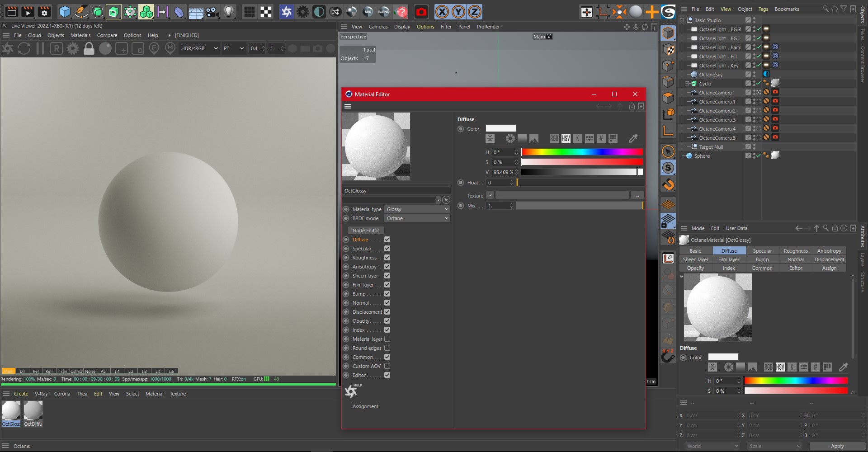Click the X-axis lock icon
868x452 pixels.
tap(442, 12)
